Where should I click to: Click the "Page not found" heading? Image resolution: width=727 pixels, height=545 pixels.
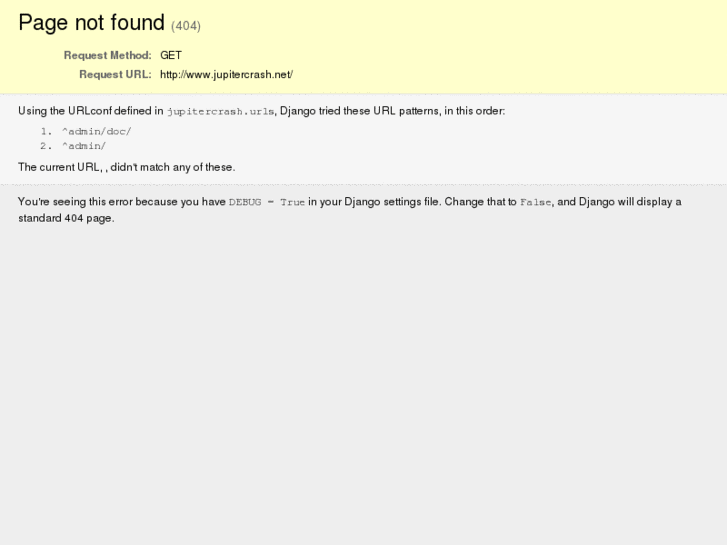tap(91, 23)
